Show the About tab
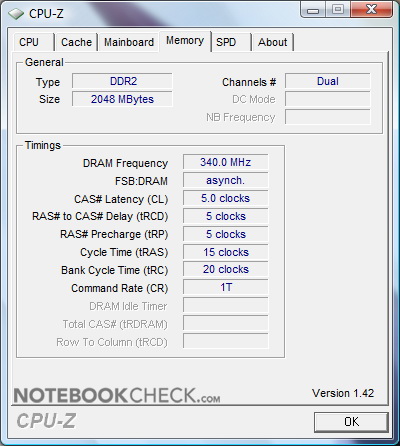 273,42
